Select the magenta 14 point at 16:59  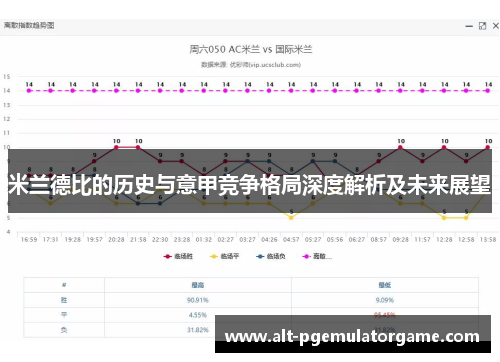[29, 90]
